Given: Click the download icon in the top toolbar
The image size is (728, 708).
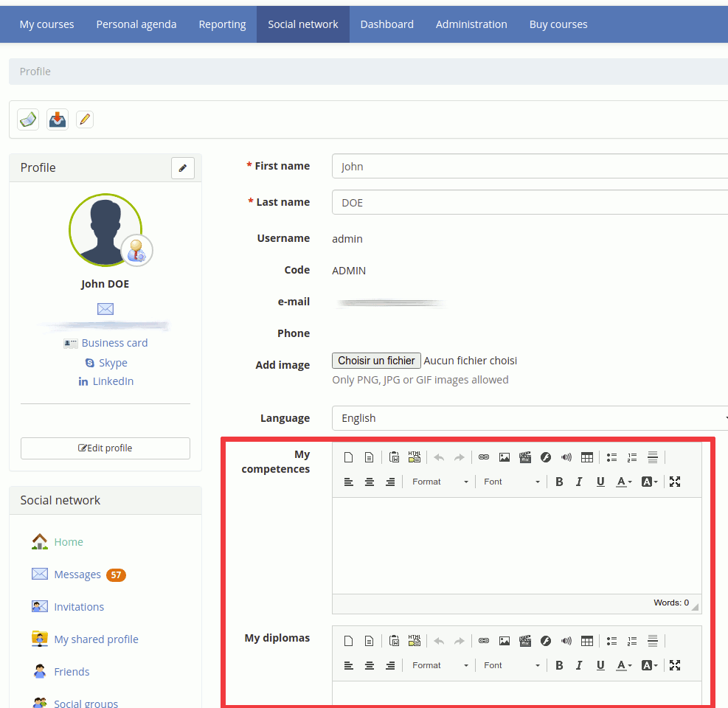Looking at the screenshot, I should click(x=57, y=119).
